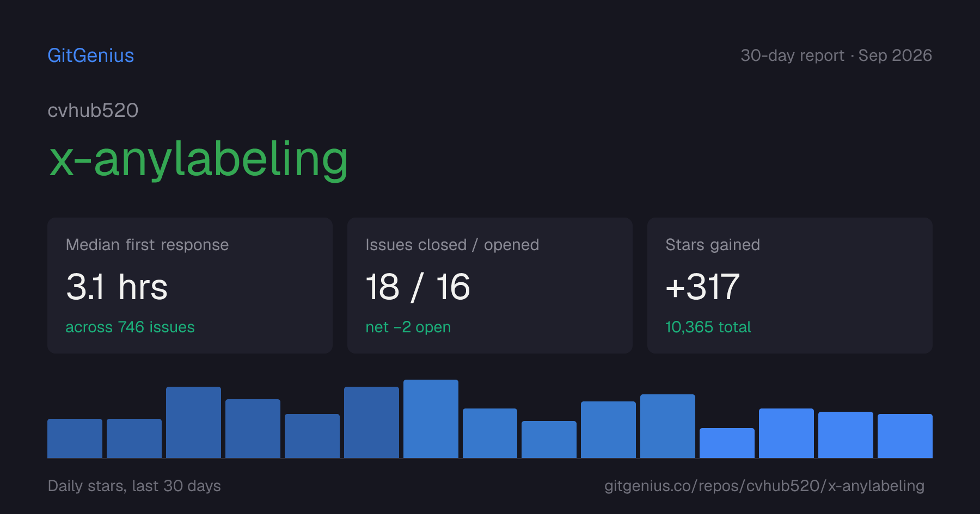Select the 30-day report Sep 2026 label
Screen dimensions: 980x514
pyautogui.click(x=836, y=55)
